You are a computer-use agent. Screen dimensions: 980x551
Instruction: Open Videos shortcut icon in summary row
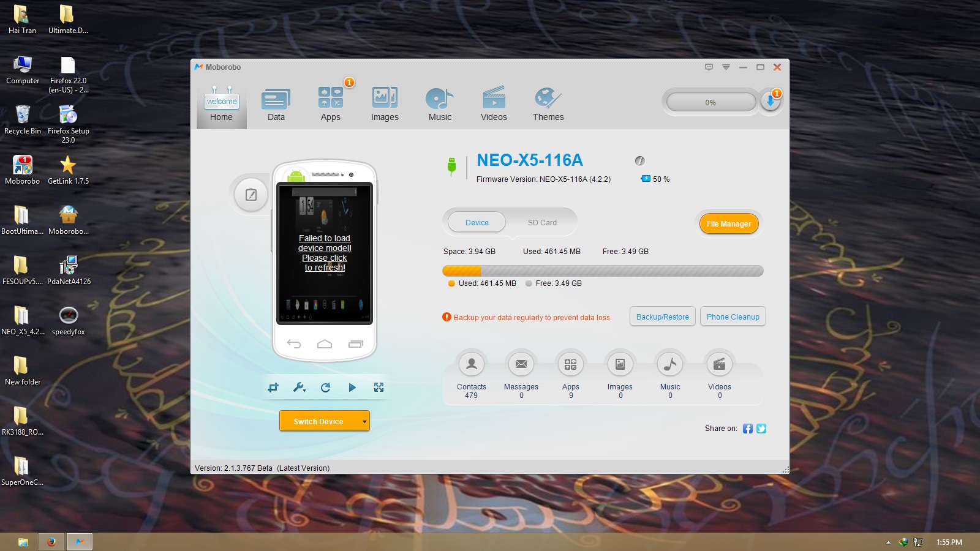pos(720,364)
